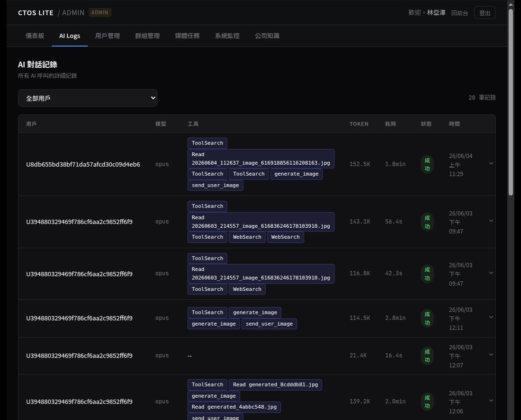
Task: Click the ADMIN badge in header
Action: (99, 13)
